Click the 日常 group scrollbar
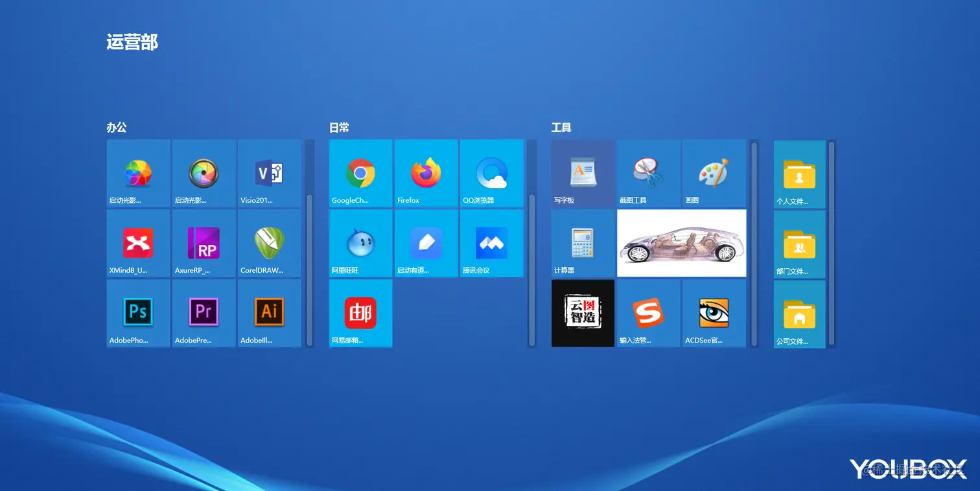 point(532,270)
